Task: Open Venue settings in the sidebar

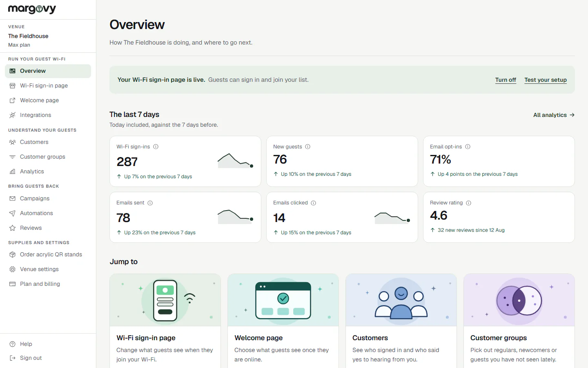Action: pos(48,269)
